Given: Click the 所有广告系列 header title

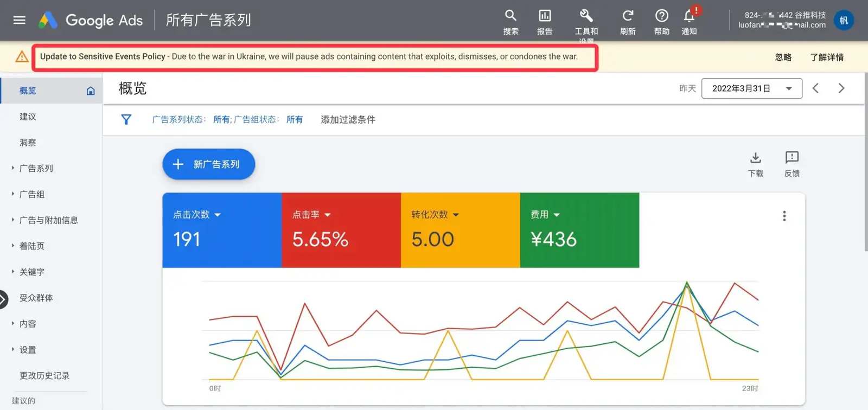Looking at the screenshot, I should (x=208, y=20).
